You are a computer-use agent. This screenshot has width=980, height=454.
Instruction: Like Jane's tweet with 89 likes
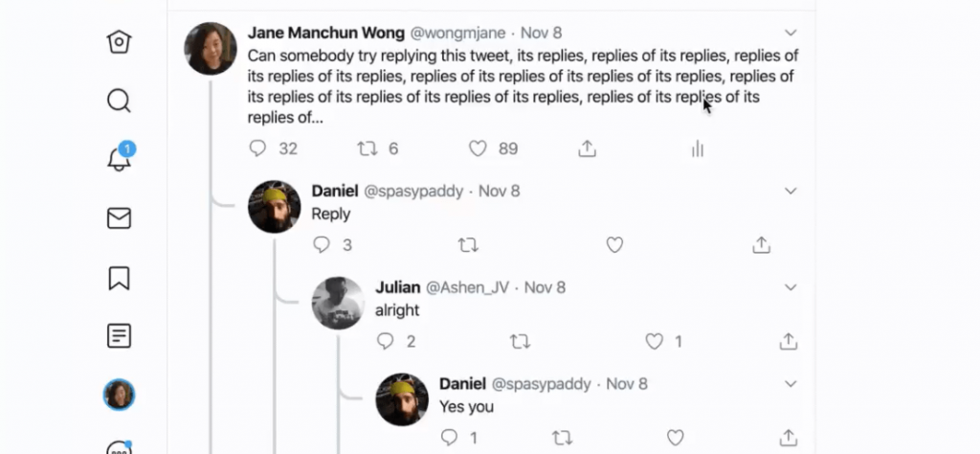click(478, 148)
